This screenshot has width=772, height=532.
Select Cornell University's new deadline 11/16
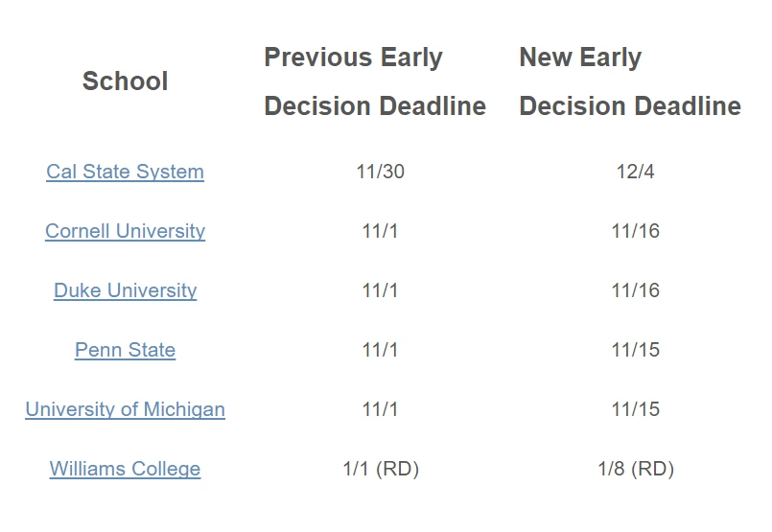click(636, 232)
